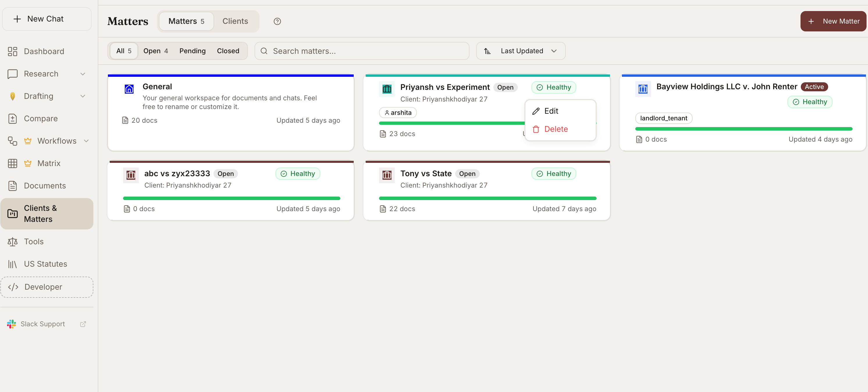The height and width of the screenshot is (392, 868).
Task: Click the crown icon beside Matrix
Action: (28, 163)
